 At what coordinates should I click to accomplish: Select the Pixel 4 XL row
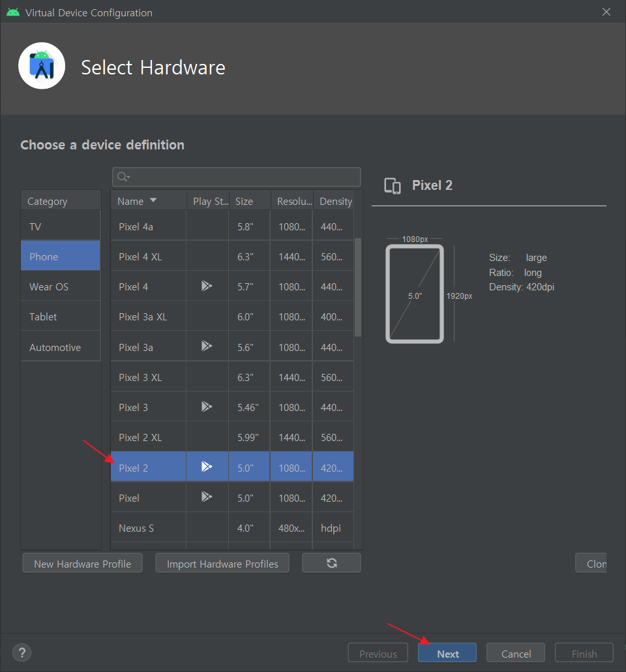[x=232, y=256]
